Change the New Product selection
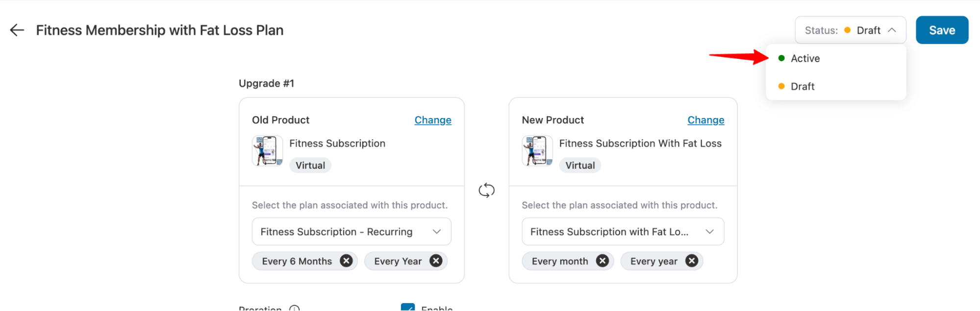This screenshot has height=311, width=980. (x=705, y=120)
